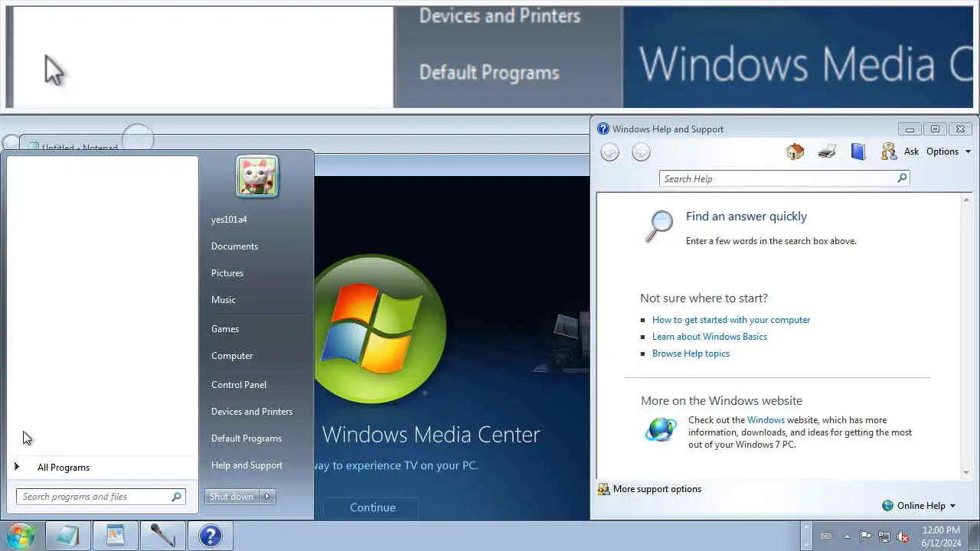Open Help and Support home icon
Image resolution: width=980 pixels, height=551 pixels.
pyautogui.click(x=795, y=152)
